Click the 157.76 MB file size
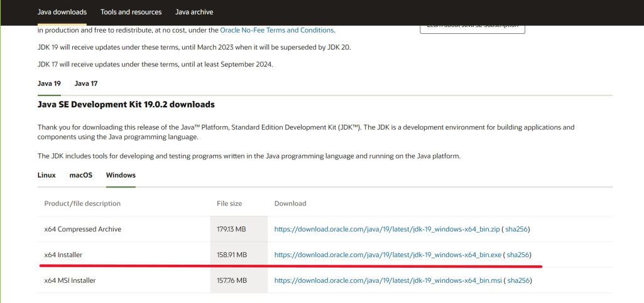This screenshot has width=644, height=303. (232, 280)
